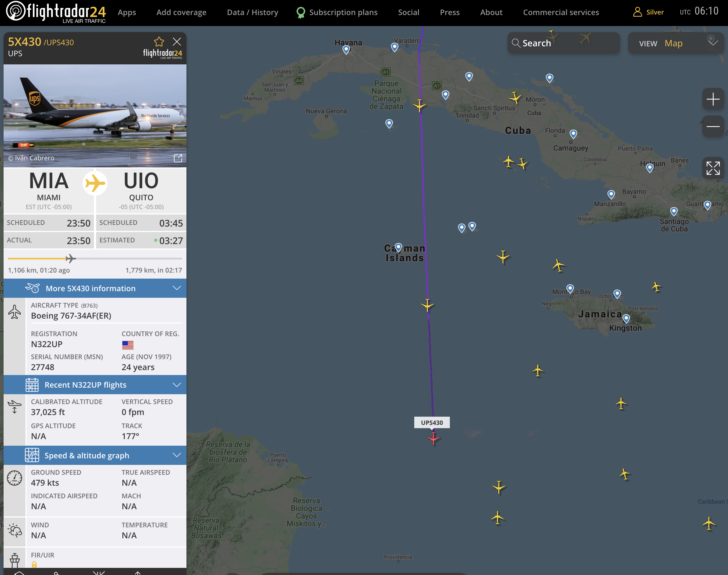This screenshot has width=728, height=575.
Task: Click the Kingston airport pin marker
Action: pos(626,318)
